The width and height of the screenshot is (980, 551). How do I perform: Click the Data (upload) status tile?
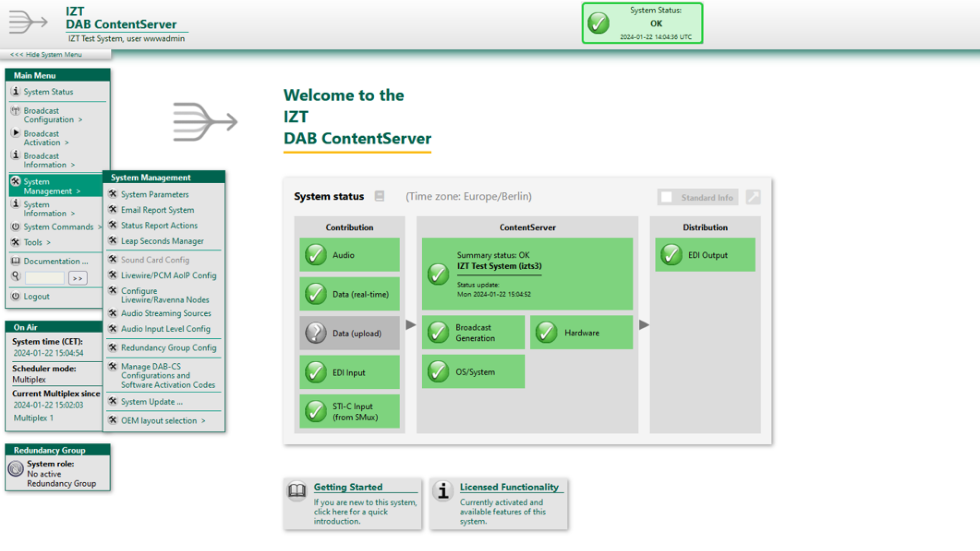350,333
